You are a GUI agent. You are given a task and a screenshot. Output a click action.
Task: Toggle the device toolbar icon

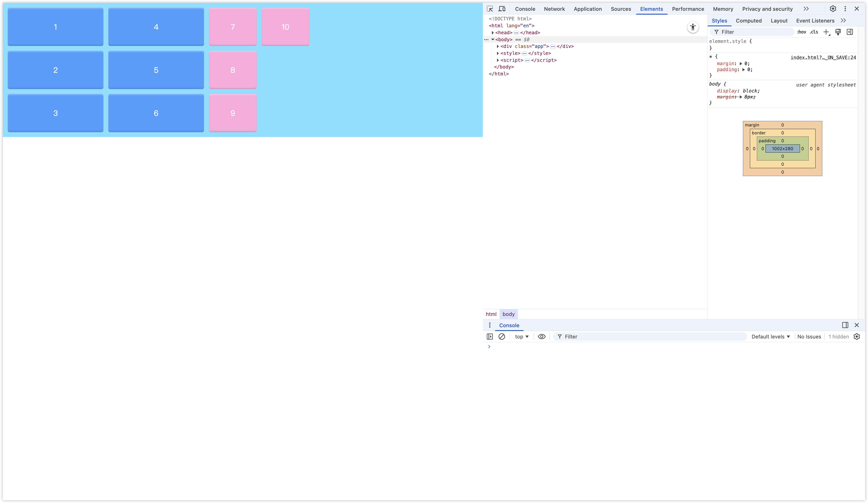[x=502, y=9]
